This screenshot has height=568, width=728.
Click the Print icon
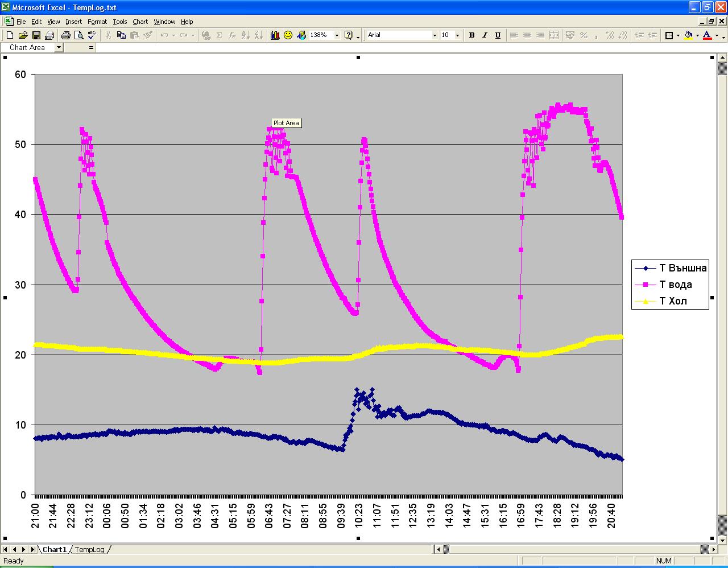65,35
